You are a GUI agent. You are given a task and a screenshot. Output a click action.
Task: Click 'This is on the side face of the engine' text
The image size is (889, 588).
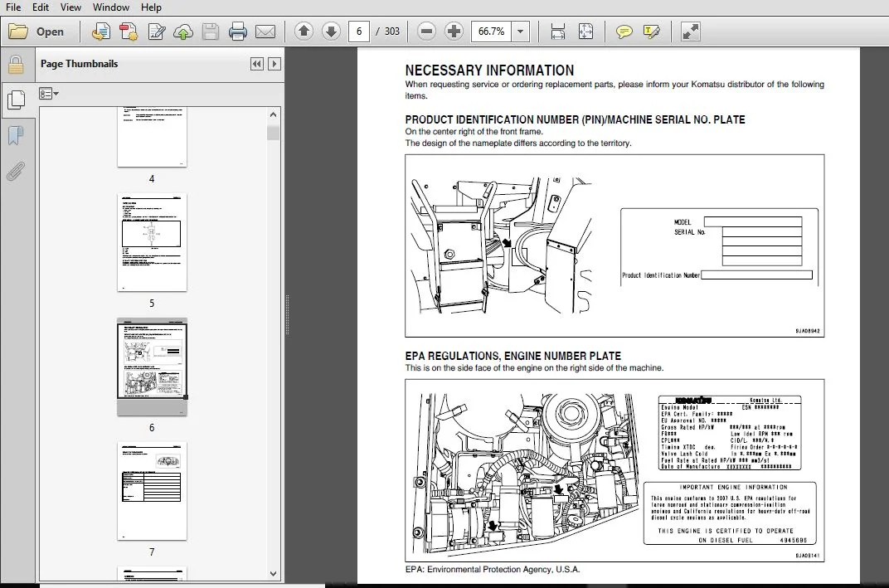click(x=534, y=368)
